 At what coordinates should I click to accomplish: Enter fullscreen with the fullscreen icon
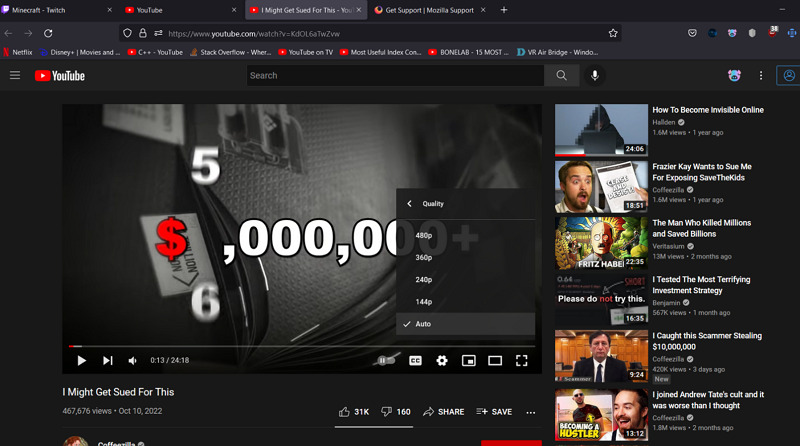click(521, 360)
